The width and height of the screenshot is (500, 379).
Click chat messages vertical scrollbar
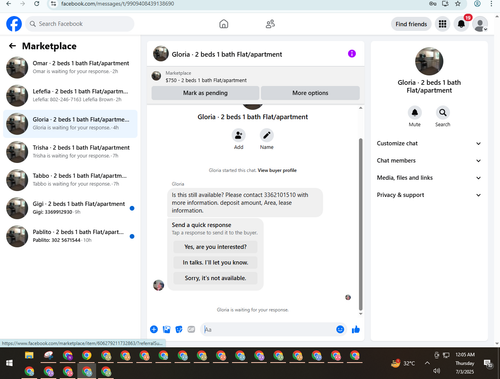[x=360, y=224]
